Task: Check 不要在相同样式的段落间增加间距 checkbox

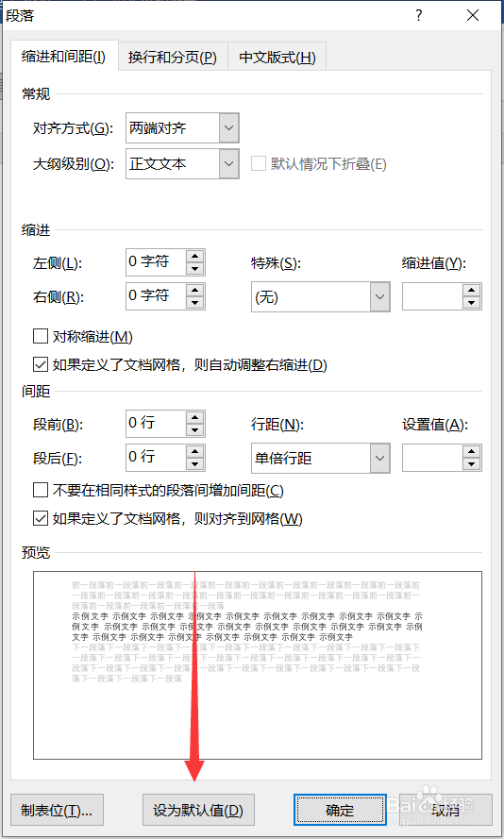Action: point(41,490)
